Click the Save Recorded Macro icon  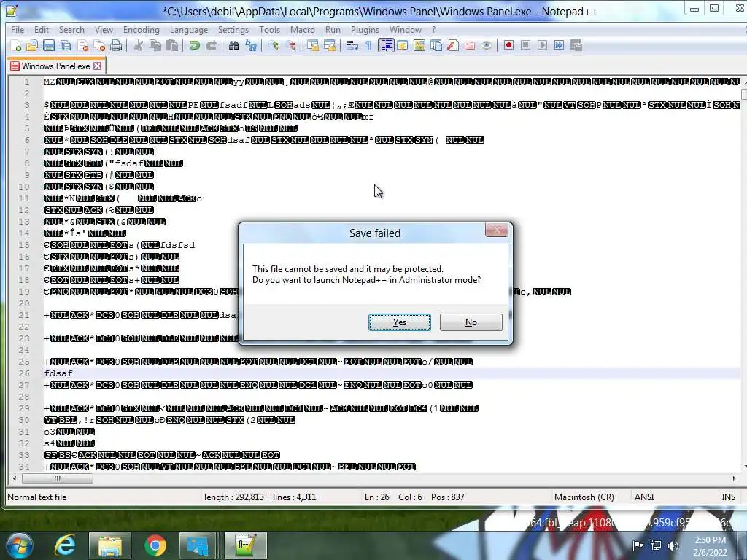coord(576,46)
